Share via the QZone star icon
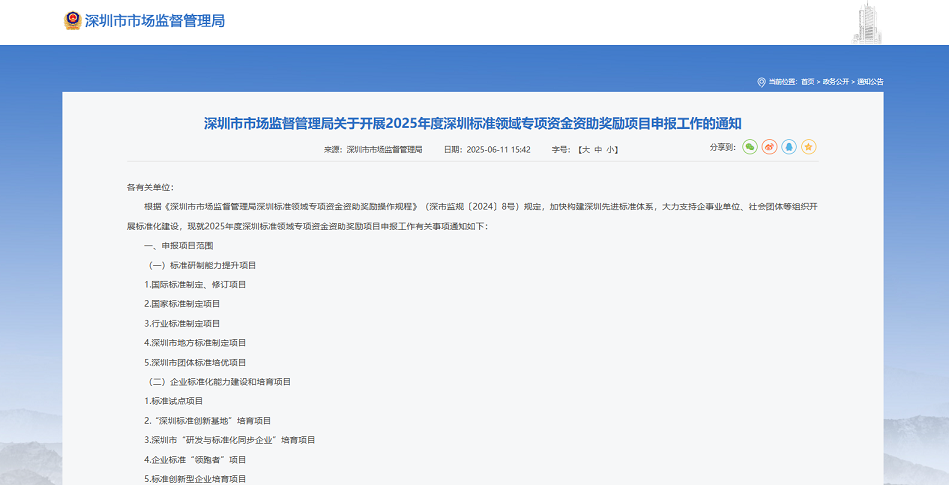 click(809, 147)
